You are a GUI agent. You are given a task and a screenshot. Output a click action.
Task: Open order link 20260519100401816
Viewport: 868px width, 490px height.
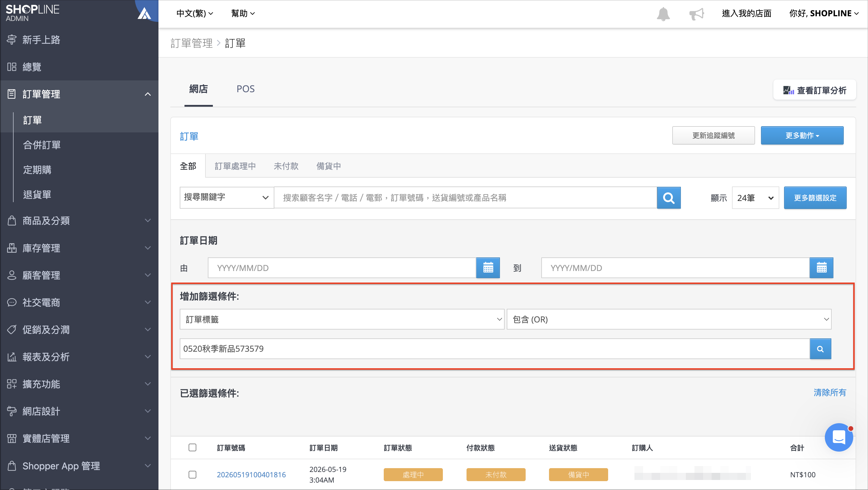pos(251,475)
